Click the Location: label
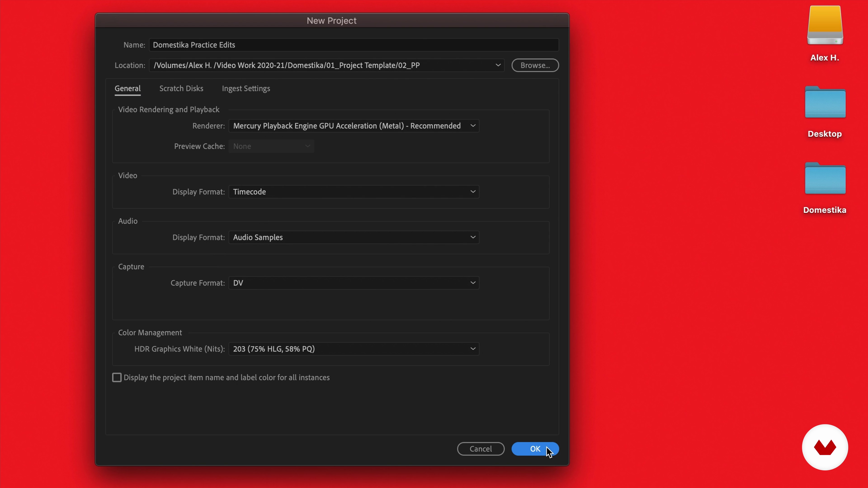Image resolution: width=868 pixels, height=488 pixels. point(130,65)
